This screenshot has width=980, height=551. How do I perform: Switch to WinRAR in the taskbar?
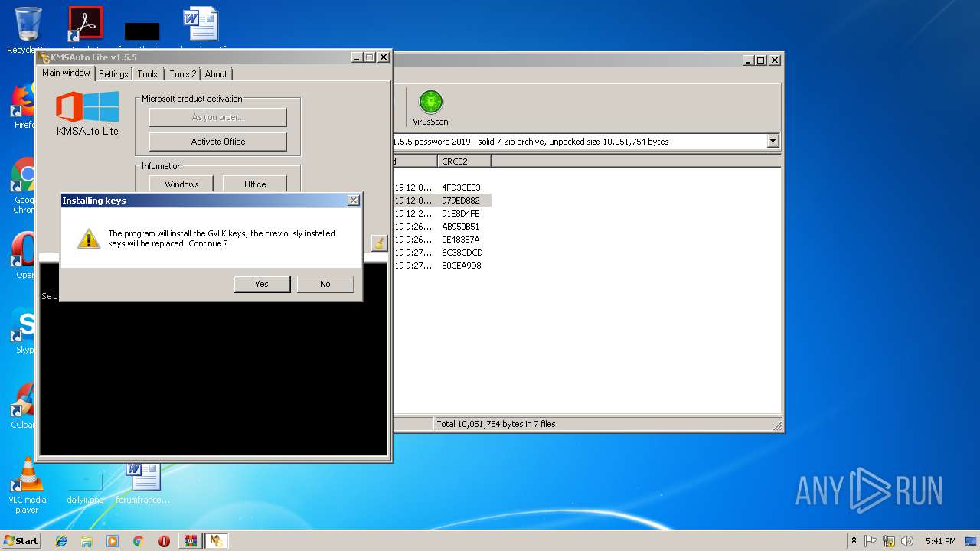pyautogui.click(x=190, y=541)
